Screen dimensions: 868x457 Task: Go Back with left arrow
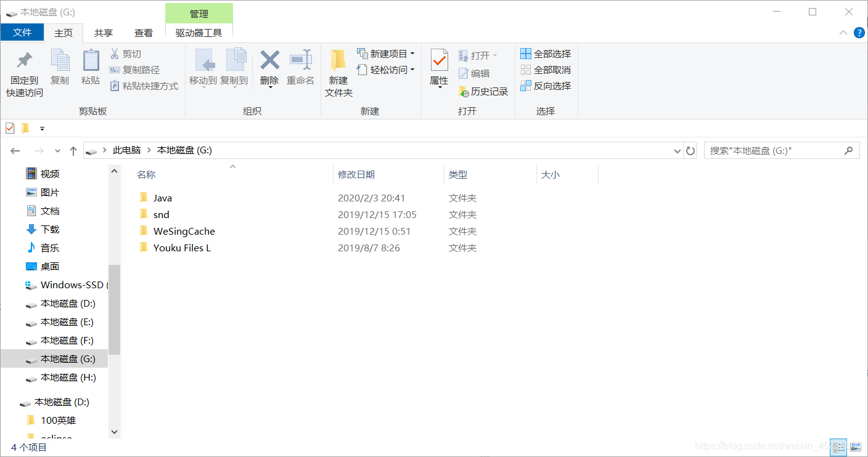(15, 151)
